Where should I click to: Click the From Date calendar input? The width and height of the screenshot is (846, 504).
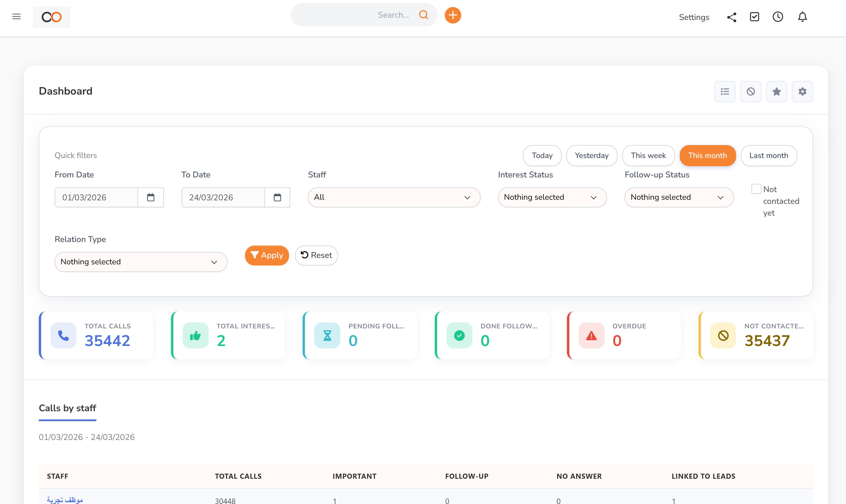click(x=97, y=197)
